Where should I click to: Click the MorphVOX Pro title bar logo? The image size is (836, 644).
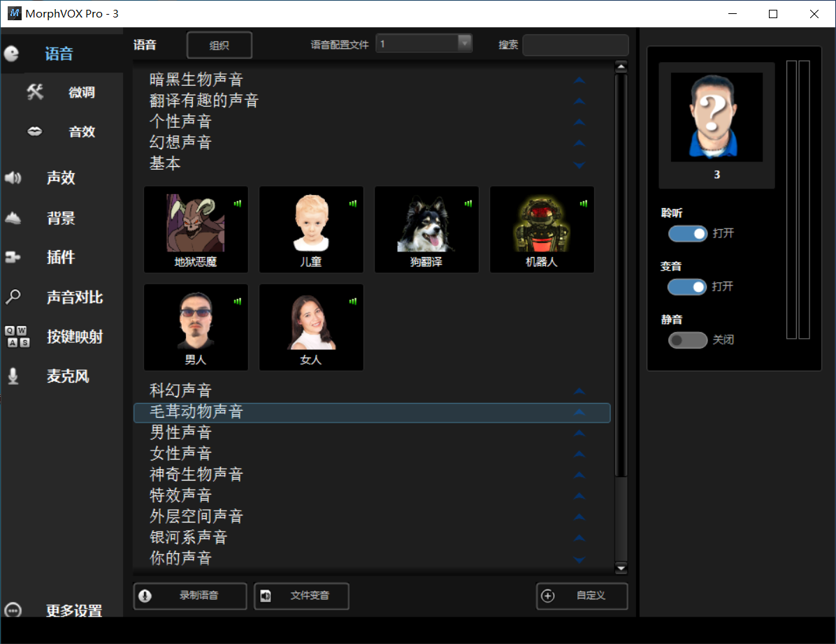point(15,13)
